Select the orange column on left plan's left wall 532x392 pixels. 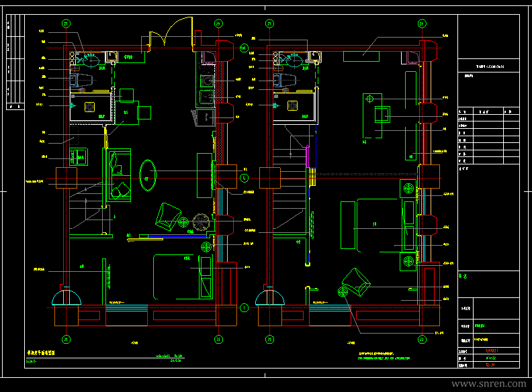(66, 178)
